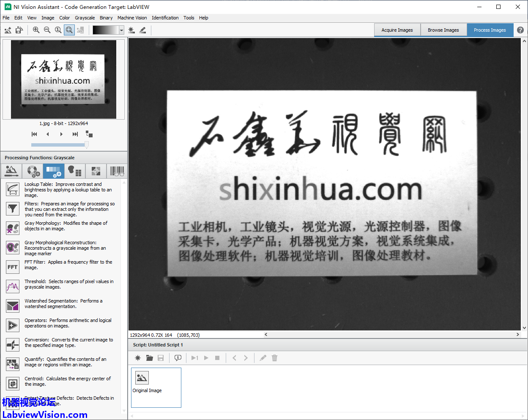
Task: Click the grayscale gradient palette swatch
Action: [106, 30]
